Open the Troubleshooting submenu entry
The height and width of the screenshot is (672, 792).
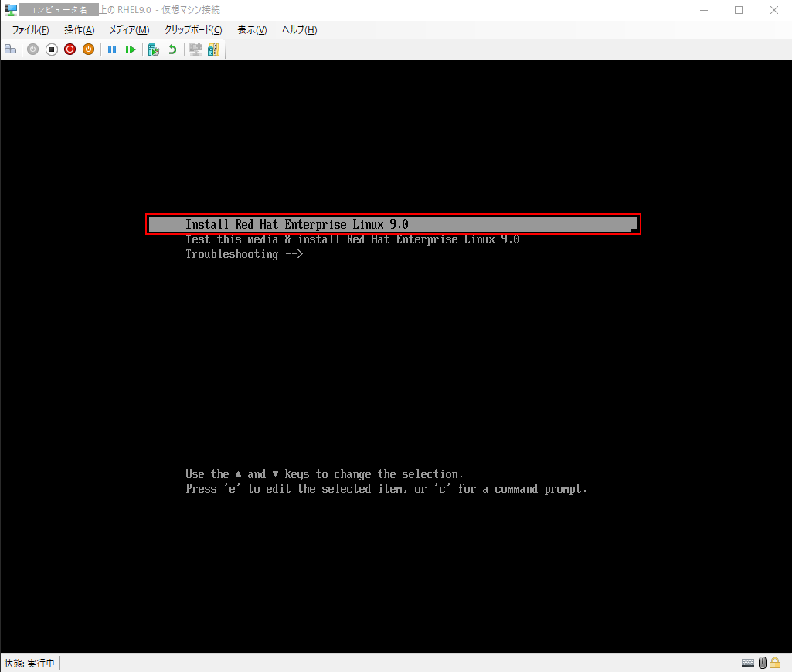tap(243, 253)
